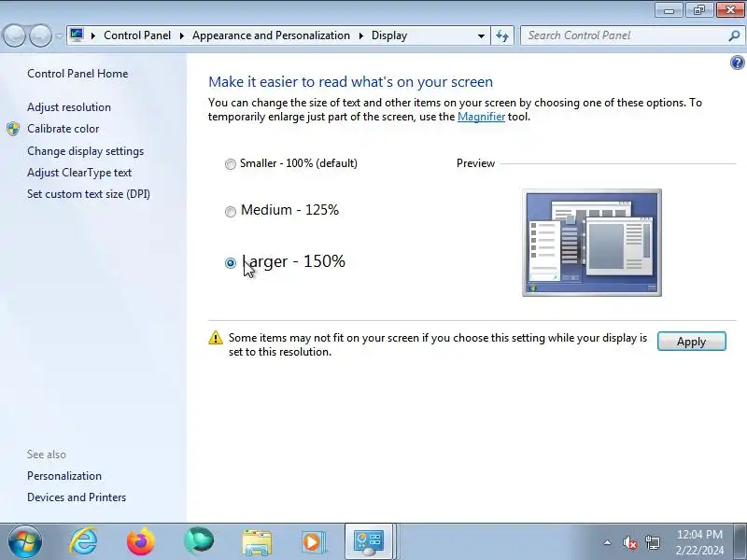Click the muted volume tray icon
The image size is (747, 560).
629,542
